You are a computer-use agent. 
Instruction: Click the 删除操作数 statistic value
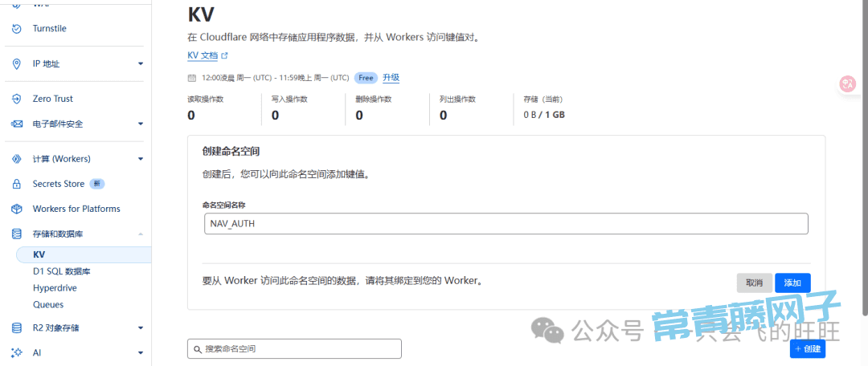tap(359, 116)
